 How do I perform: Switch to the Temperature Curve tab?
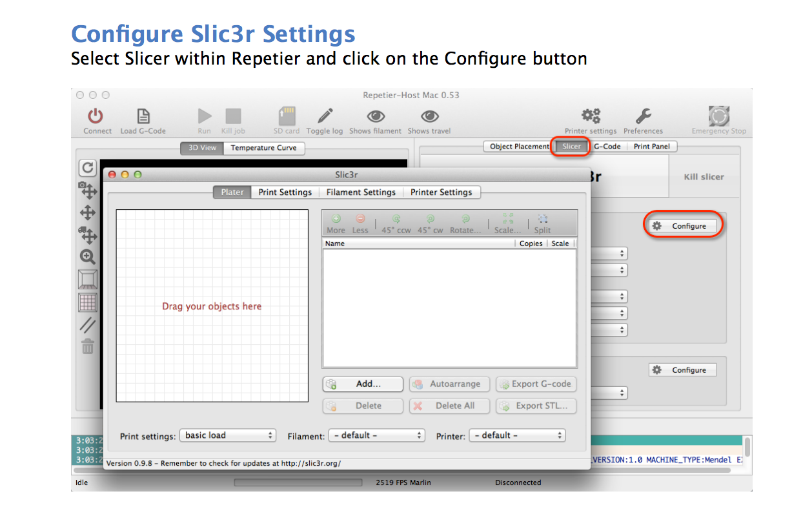[263, 147]
